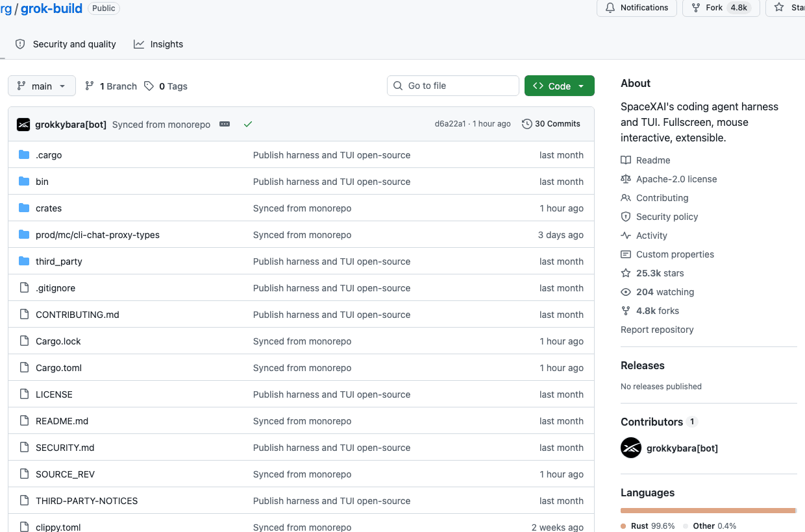This screenshot has width=805, height=532.
Task: Click the Security shield tab icon
Action: pos(20,44)
